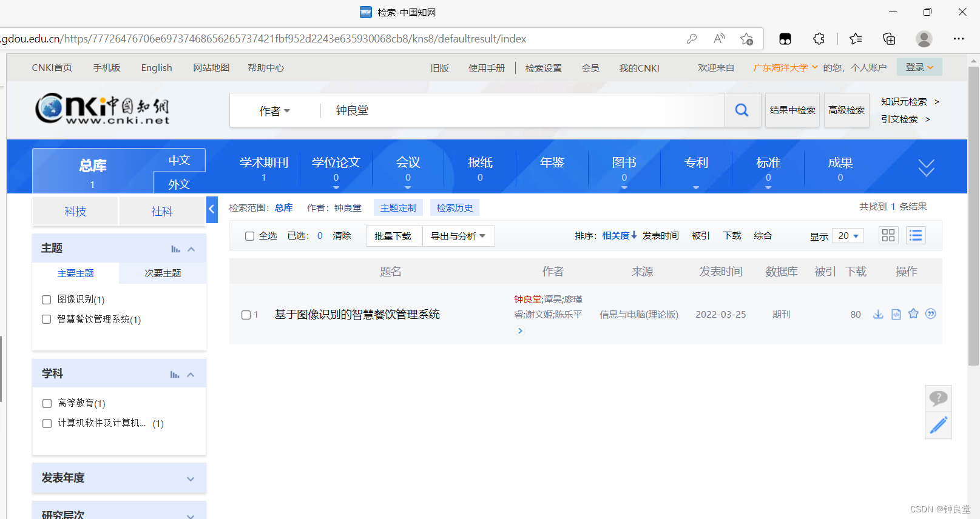Add page to favorites star icon
980x519 pixels.
point(746,39)
